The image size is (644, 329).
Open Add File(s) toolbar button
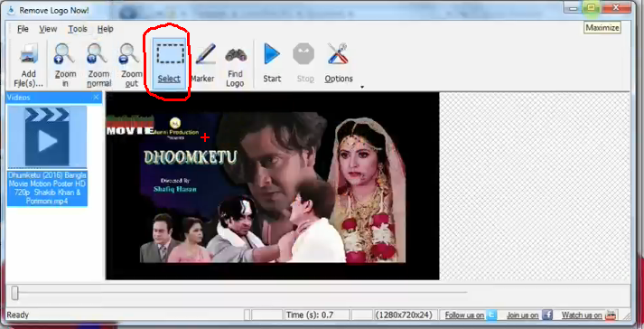coord(28,65)
